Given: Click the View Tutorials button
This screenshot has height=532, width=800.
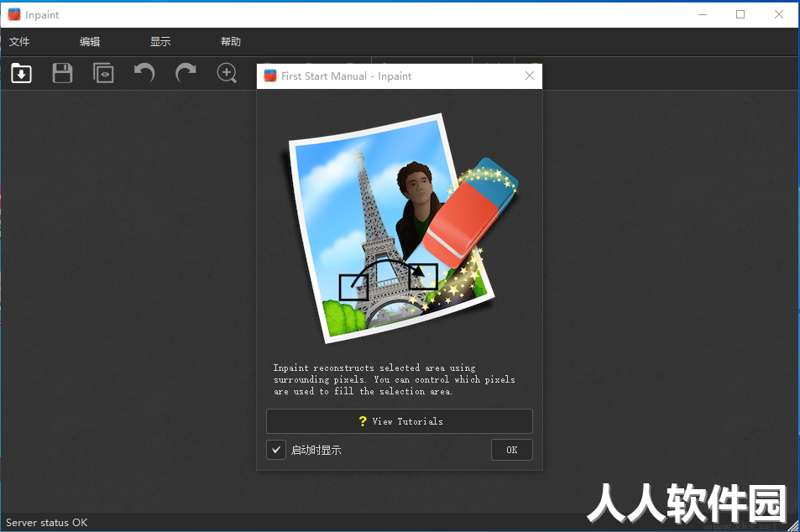Looking at the screenshot, I should (400, 421).
